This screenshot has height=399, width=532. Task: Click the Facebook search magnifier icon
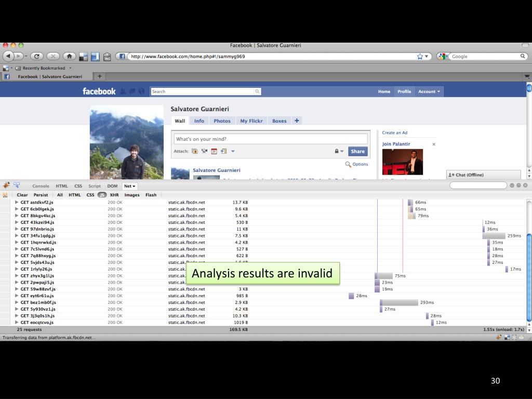coord(257,91)
